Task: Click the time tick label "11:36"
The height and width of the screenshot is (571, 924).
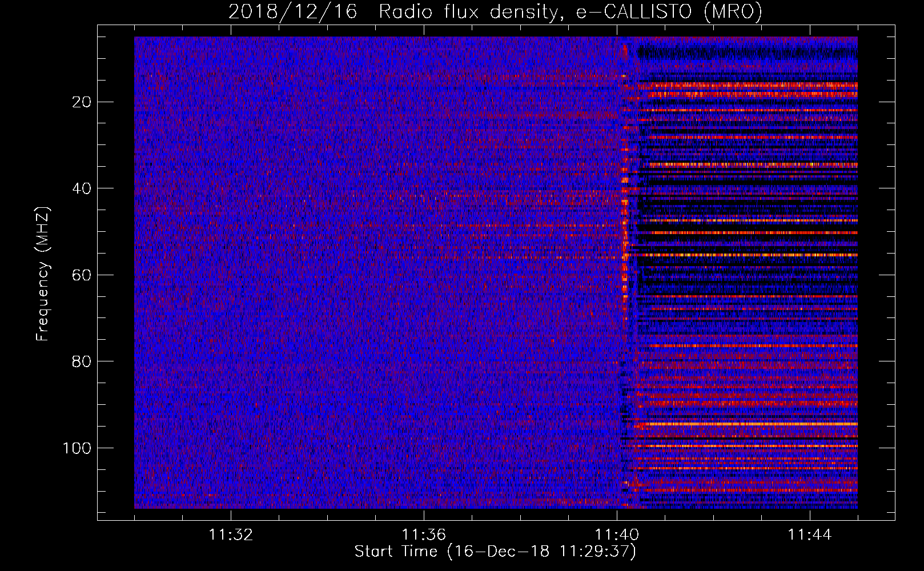Action: pyautogui.click(x=424, y=535)
